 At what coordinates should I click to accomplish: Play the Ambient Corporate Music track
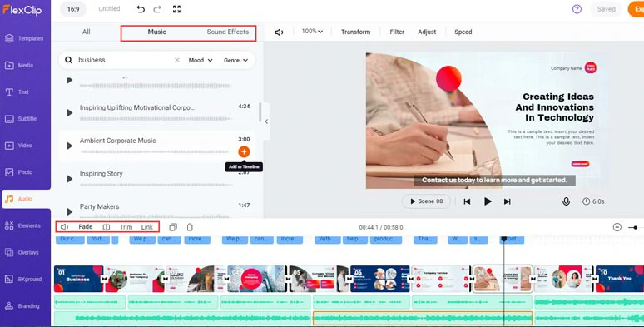tap(69, 146)
